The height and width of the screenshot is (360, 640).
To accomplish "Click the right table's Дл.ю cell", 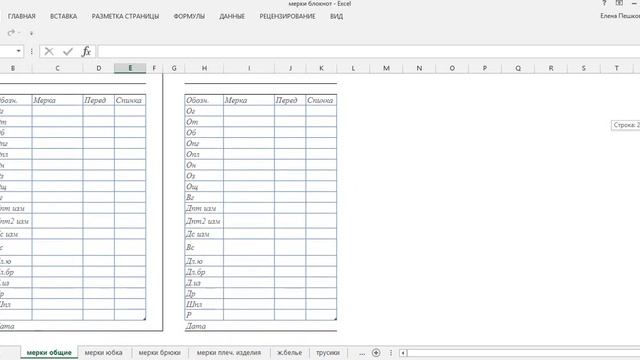I will point(204,261).
